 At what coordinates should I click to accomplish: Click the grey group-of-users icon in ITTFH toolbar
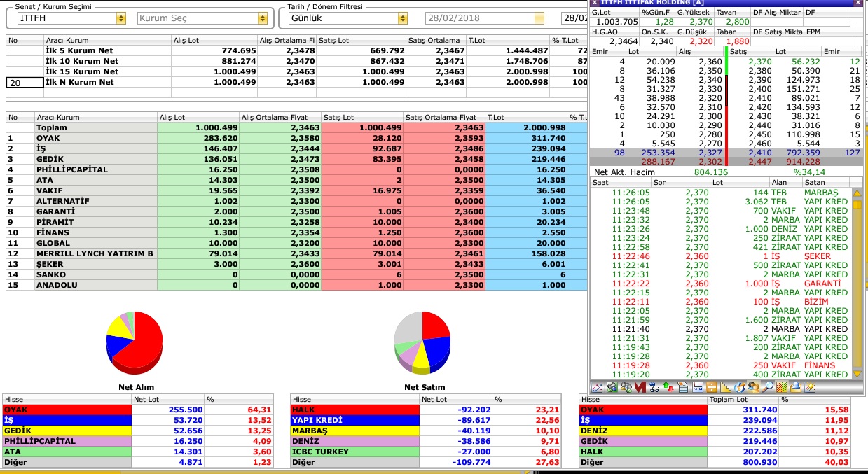pos(626,386)
